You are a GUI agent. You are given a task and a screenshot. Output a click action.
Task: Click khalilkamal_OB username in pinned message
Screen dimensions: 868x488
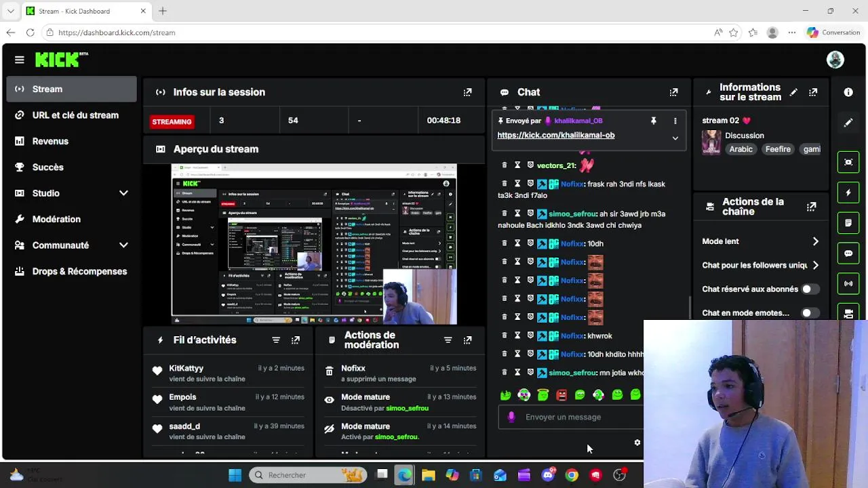pos(578,121)
